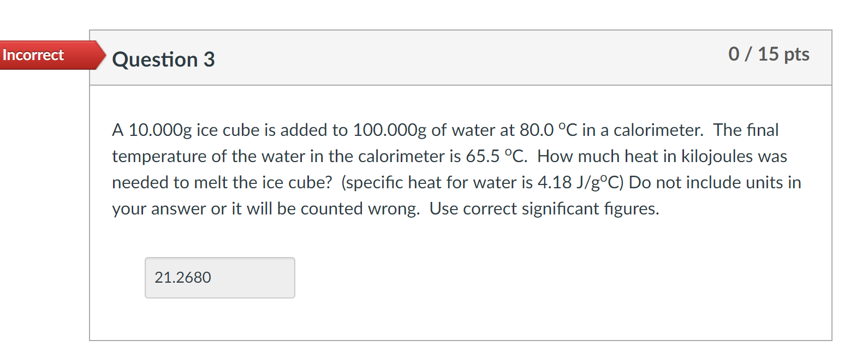Click the phrase "needed to melt the ice cube?"

(x=222, y=182)
